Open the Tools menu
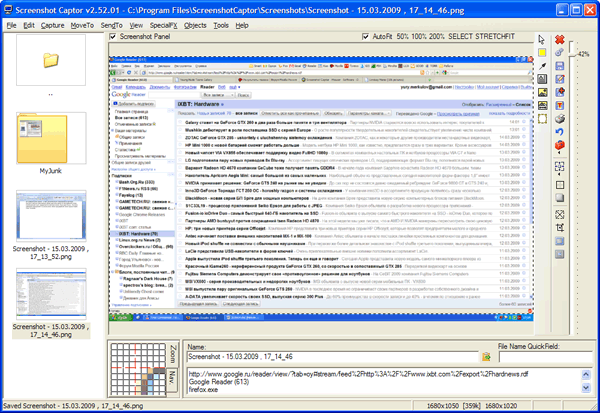This screenshot has height=413, width=600. 221,25
